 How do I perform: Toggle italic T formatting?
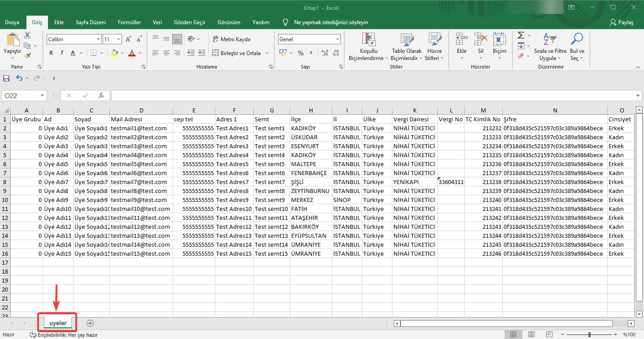tap(62, 53)
